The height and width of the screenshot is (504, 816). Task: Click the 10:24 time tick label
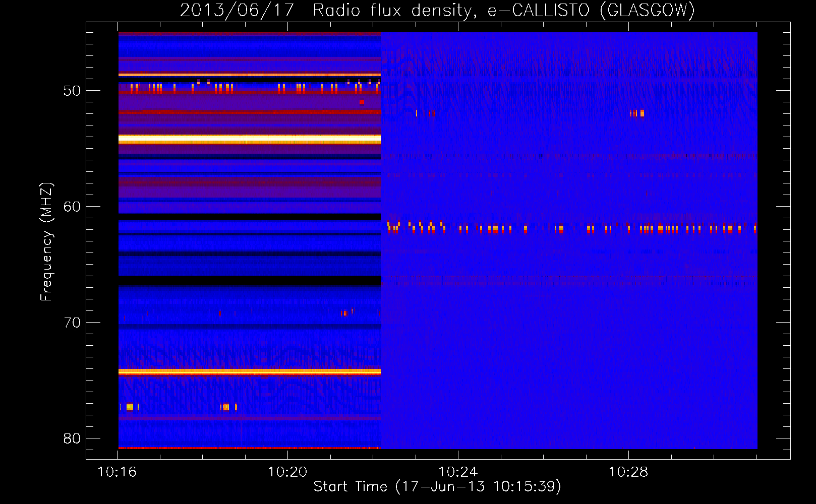[458, 472]
